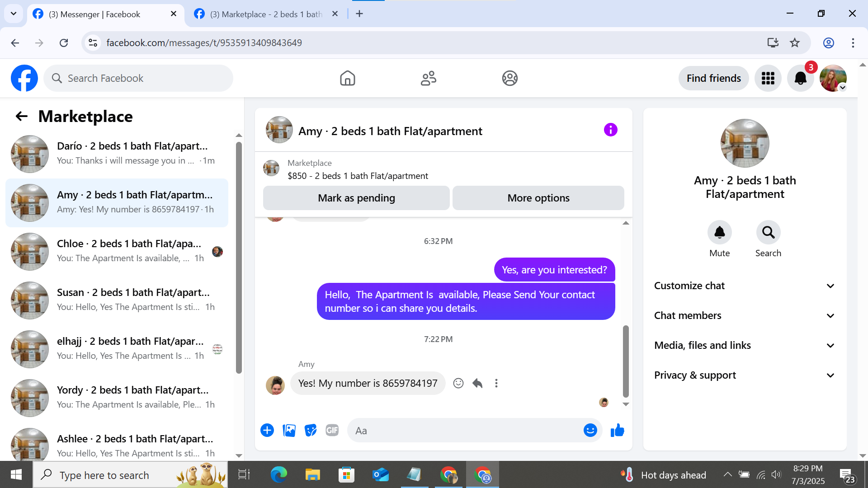The width and height of the screenshot is (868, 488).
Task: Open the conversation information icon
Action: (x=610, y=130)
